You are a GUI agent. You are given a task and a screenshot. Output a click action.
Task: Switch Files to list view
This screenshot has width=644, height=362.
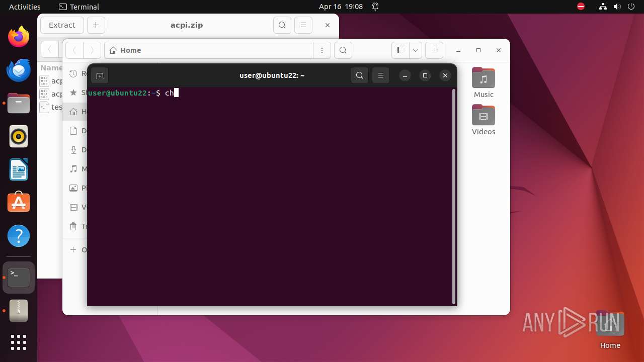point(400,50)
